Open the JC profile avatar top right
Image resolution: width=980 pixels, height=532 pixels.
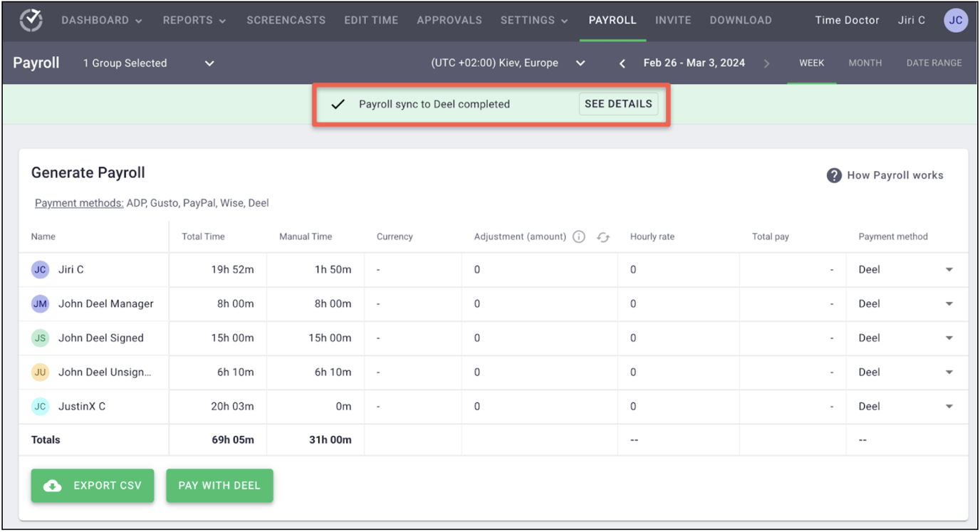point(955,20)
